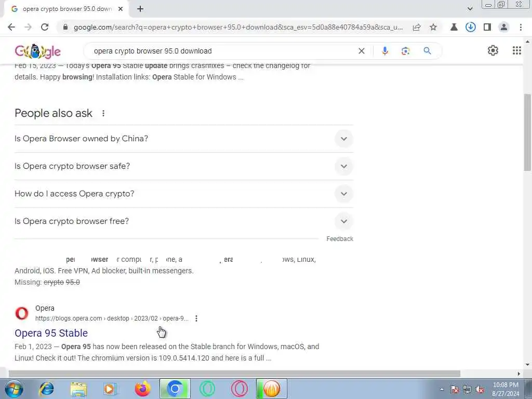Open Windows Explorer folder from taskbar
This screenshot has width=532, height=399.
coord(79,389)
